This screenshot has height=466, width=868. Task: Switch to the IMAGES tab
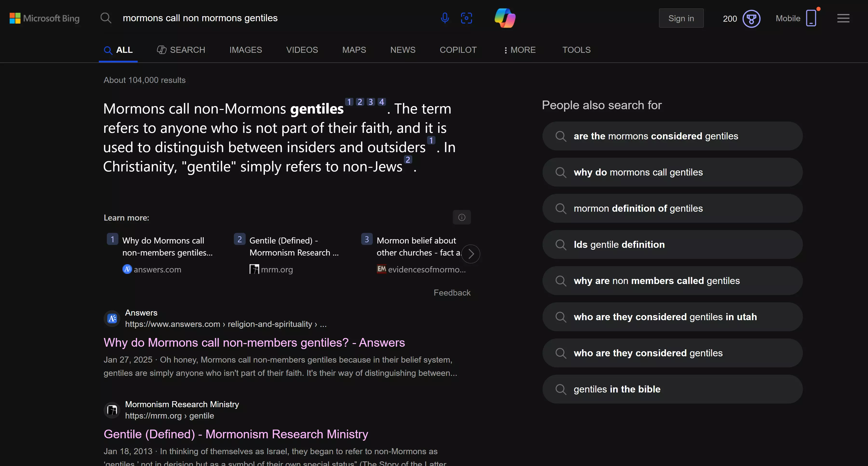coord(246,50)
